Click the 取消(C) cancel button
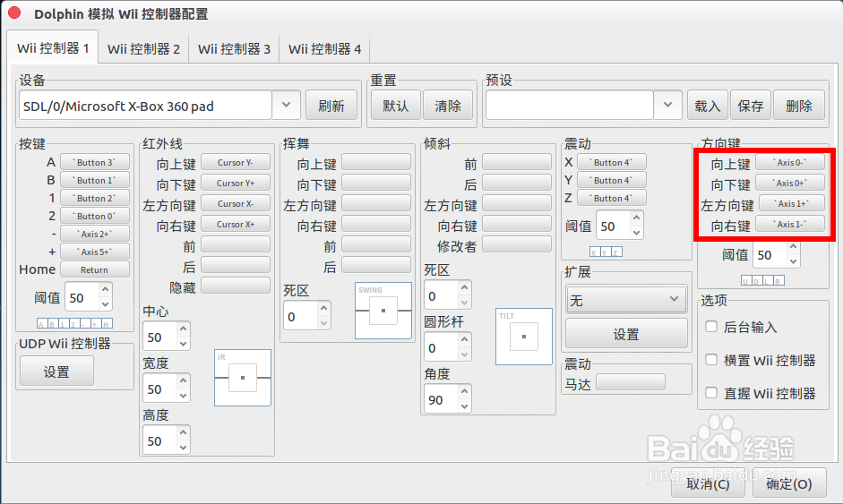 pyautogui.click(x=708, y=483)
